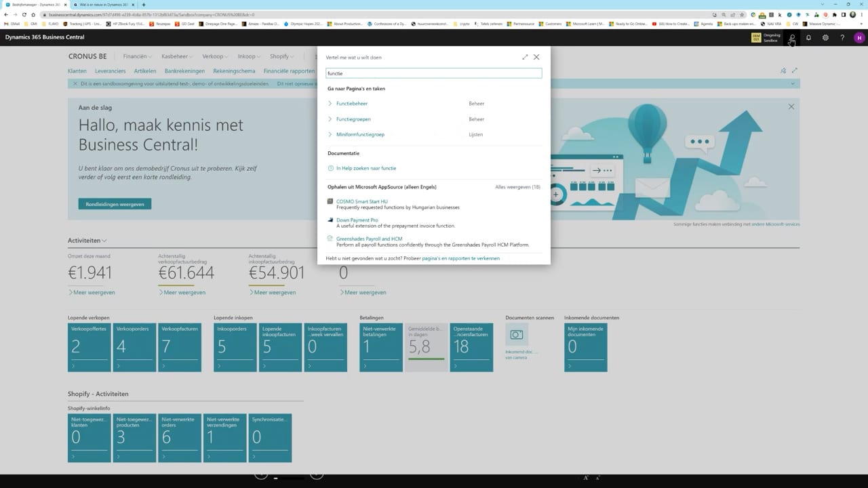The width and height of the screenshot is (868, 488).
Task: Click the expand page icon next to the pin
Action: click(x=795, y=70)
